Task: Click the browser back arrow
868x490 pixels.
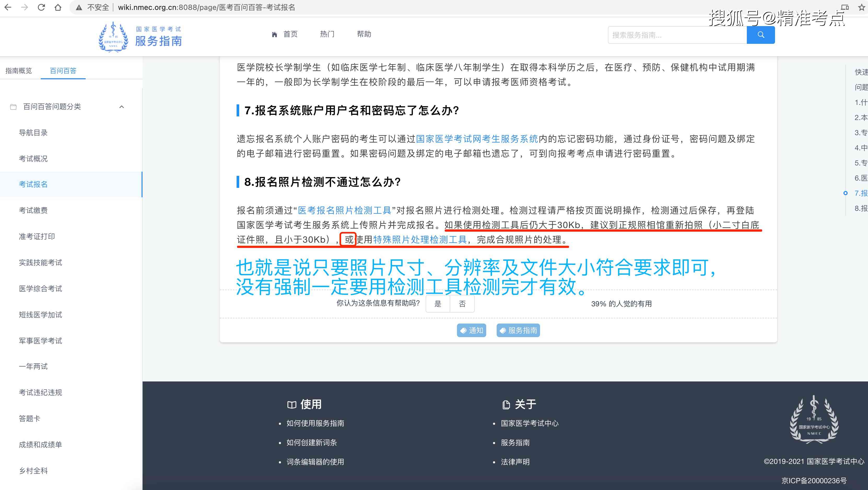Action: (x=8, y=7)
